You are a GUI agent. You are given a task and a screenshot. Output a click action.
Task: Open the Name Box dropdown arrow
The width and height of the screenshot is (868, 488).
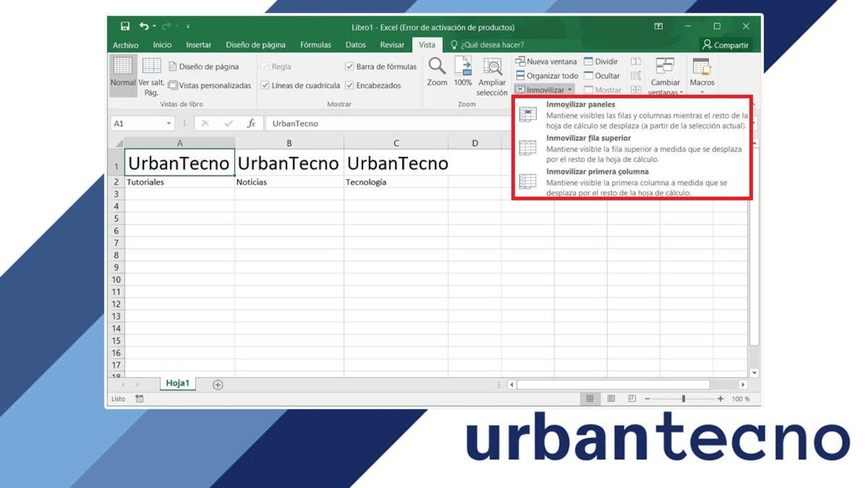click(x=168, y=123)
